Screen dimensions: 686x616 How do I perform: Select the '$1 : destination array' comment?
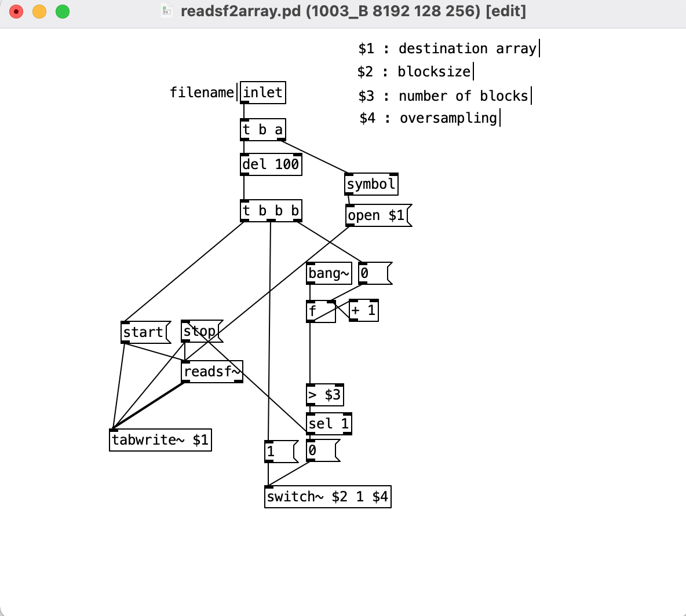(447, 49)
